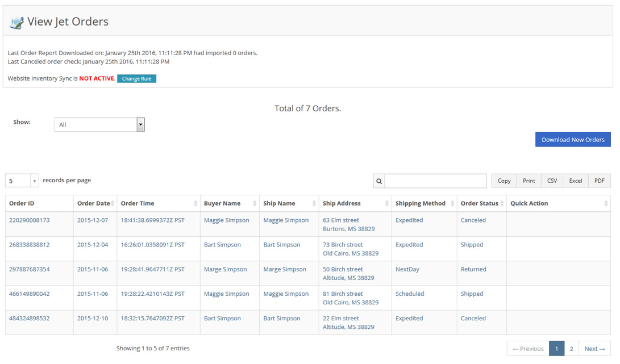
Task: Click order time 19:28:41.9647711Z PST
Action: pyautogui.click(x=153, y=269)
